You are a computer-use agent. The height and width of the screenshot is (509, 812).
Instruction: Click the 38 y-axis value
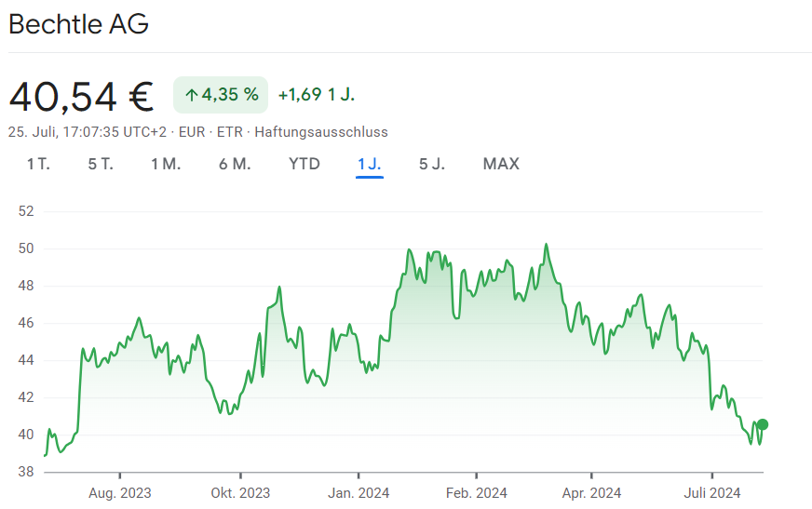(x=26, y=472)
